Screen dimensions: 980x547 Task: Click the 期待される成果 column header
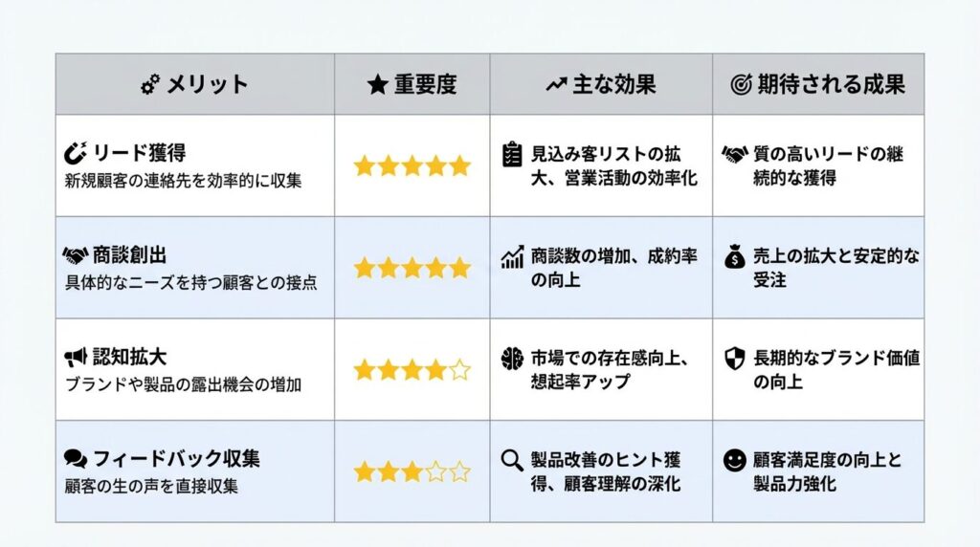831,84
